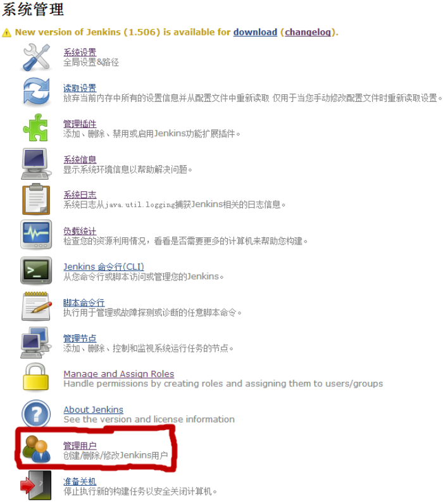Click the clipboard system log icon

pyautogui.click(x=36, y=199)
